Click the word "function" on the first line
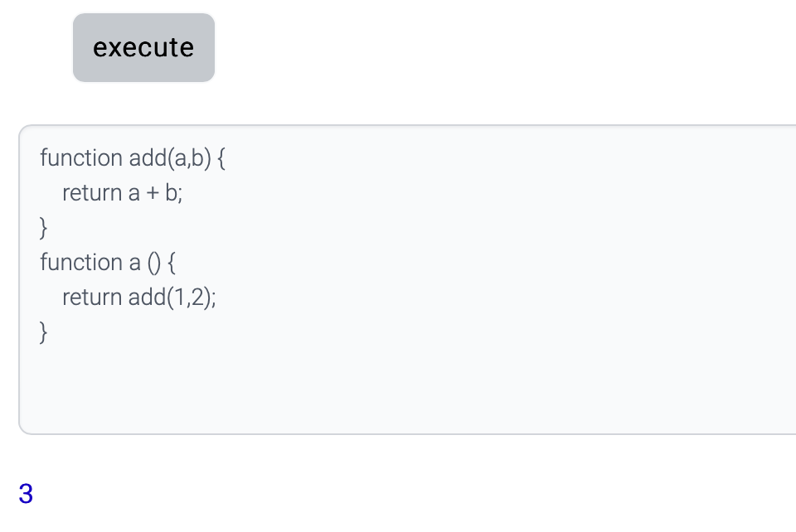 click(x=80, y=157)
